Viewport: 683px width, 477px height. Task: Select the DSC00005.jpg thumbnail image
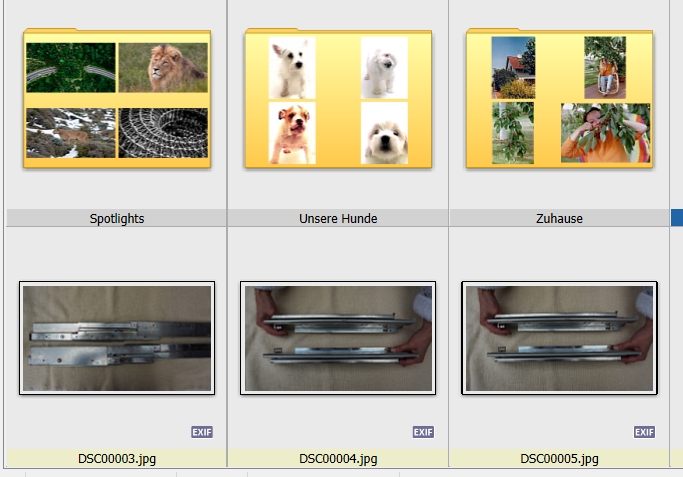559,338
